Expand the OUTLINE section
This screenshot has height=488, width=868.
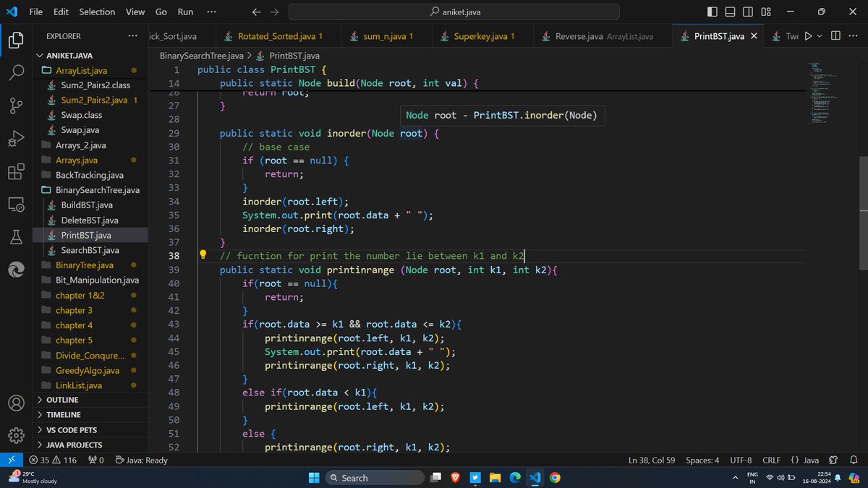point(90,400)
